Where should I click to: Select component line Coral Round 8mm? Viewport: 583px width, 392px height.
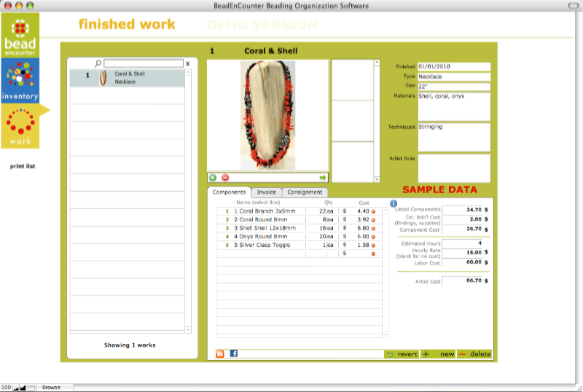[261, 220]
